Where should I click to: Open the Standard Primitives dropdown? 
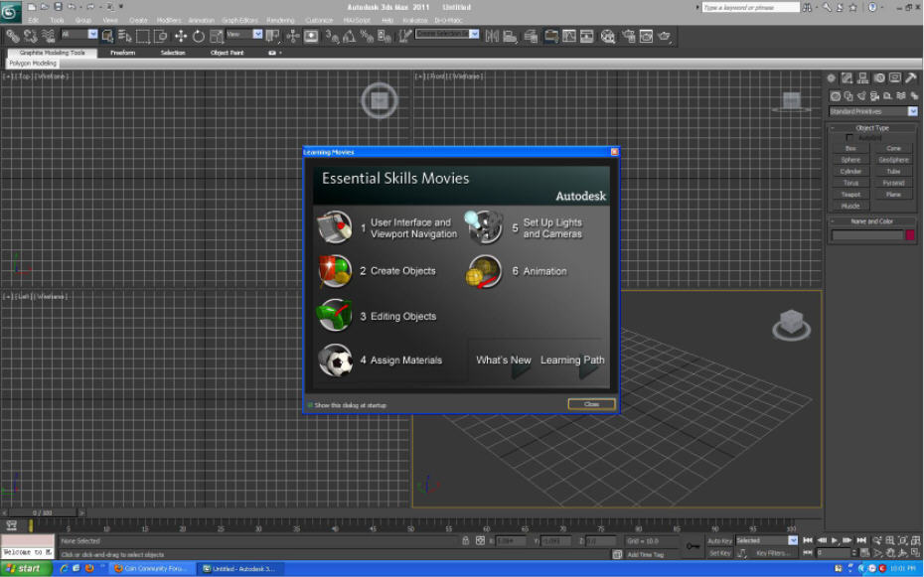point(872,111)
